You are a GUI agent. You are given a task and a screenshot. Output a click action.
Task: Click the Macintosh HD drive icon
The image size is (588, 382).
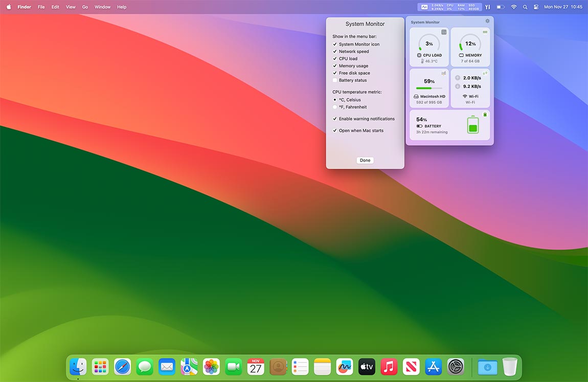click(416, 96)
